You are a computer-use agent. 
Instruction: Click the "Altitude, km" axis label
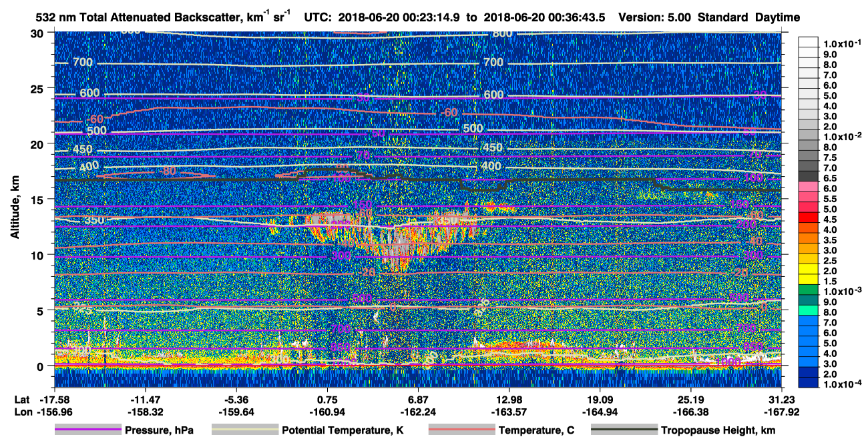point(15,208)
